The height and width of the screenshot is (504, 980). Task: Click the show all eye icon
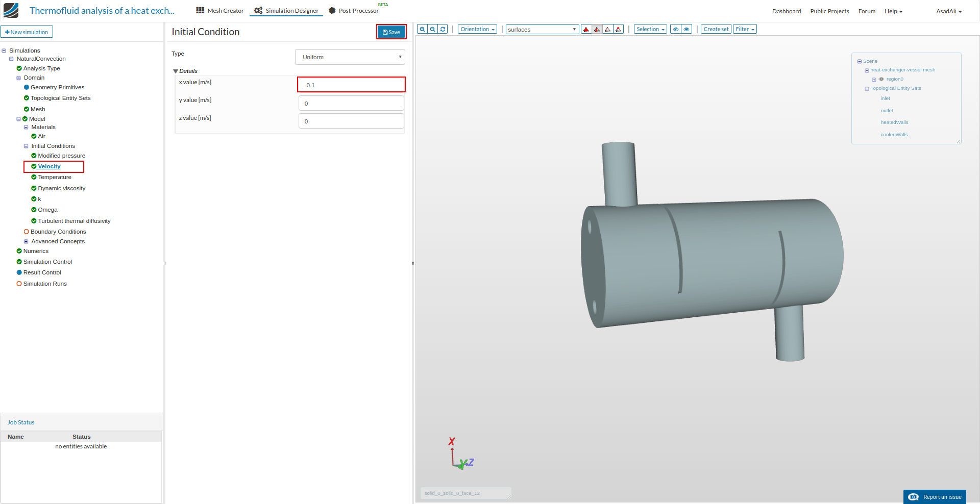[x=687, y=29]
